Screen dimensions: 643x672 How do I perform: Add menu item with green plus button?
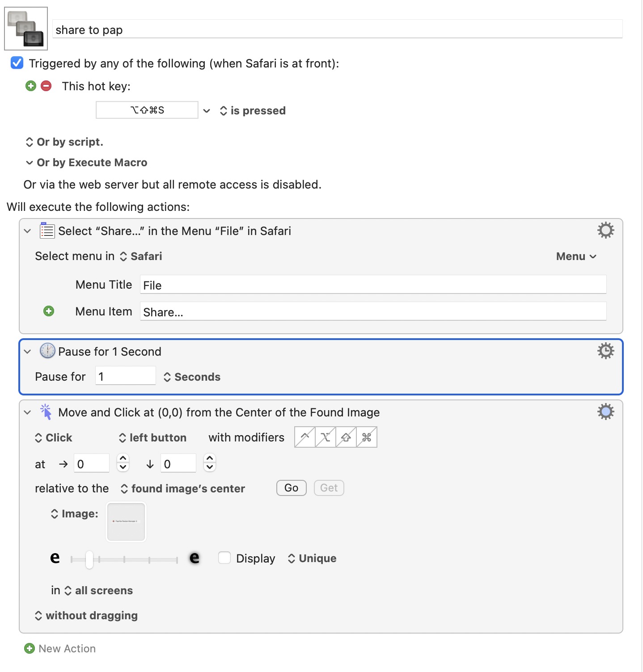pos(49,311)
